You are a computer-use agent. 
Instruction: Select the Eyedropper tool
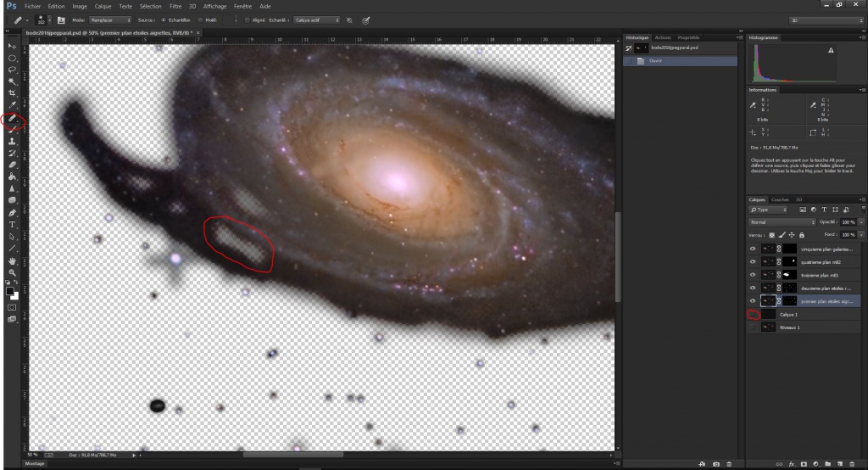[12, 104]
